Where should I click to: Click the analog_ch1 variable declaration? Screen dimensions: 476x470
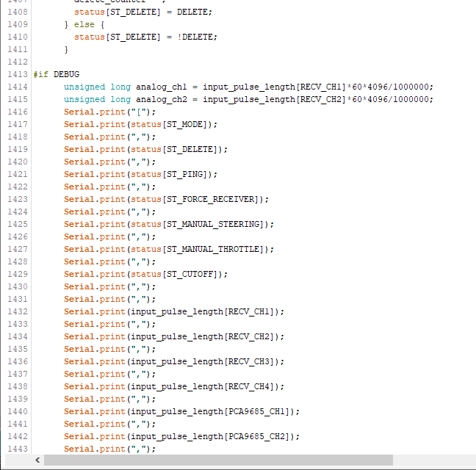coord(248,87)
